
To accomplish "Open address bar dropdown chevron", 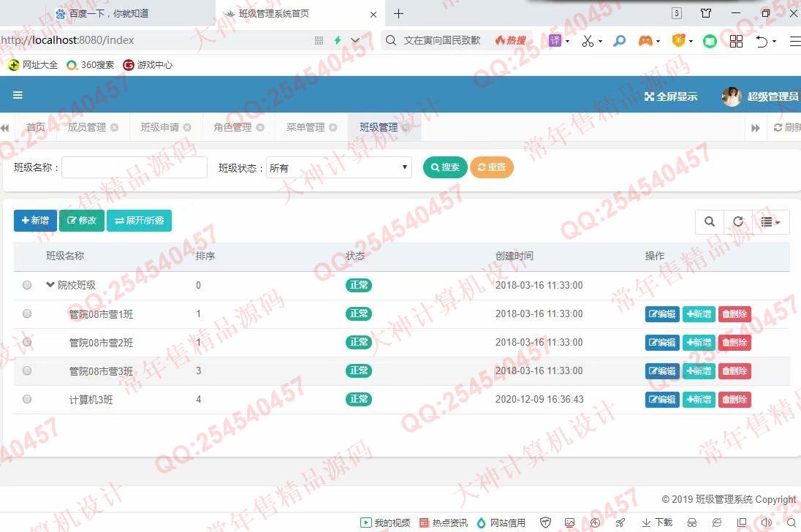I will (355, 40).
